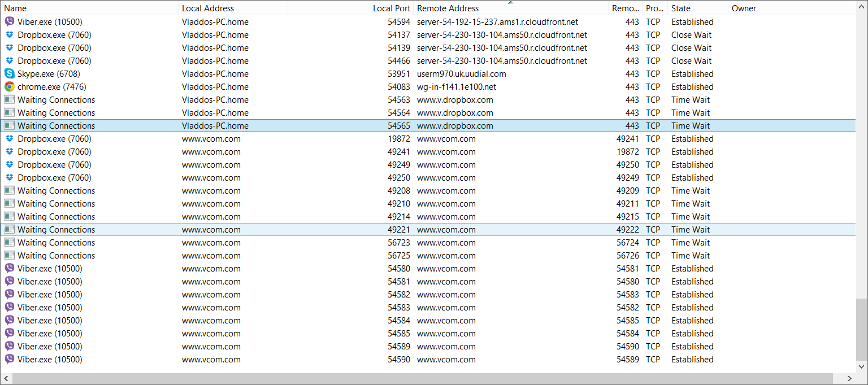Click the Skype.exe icon in the list
The image size is (868, 385).
coord(10,73)
